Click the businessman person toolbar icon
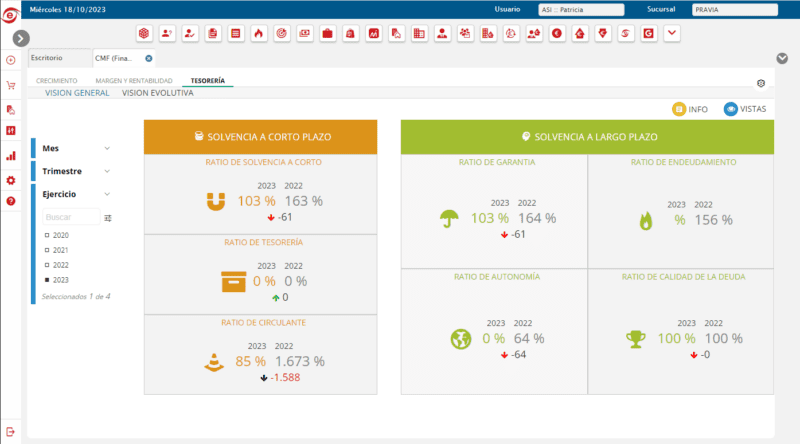800x444 pixels. point(442,34)
